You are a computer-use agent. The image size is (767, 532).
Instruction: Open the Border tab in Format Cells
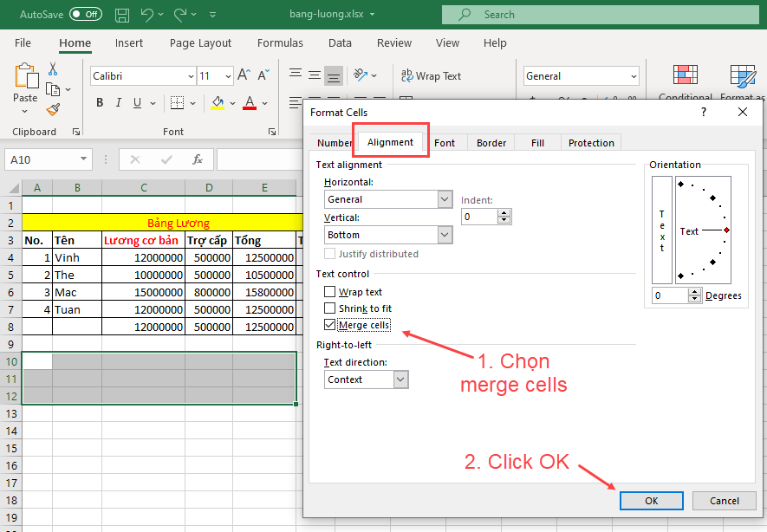point(491,143)
